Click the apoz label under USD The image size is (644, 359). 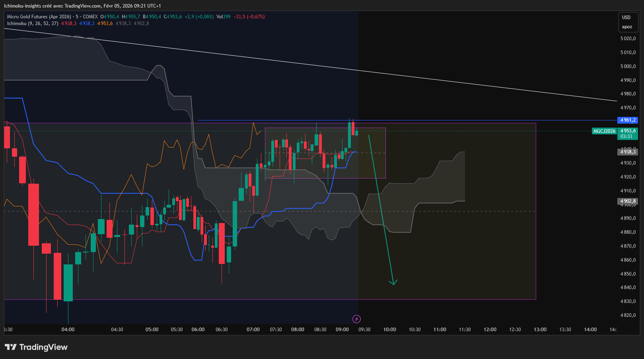click(x=627, y=27)
